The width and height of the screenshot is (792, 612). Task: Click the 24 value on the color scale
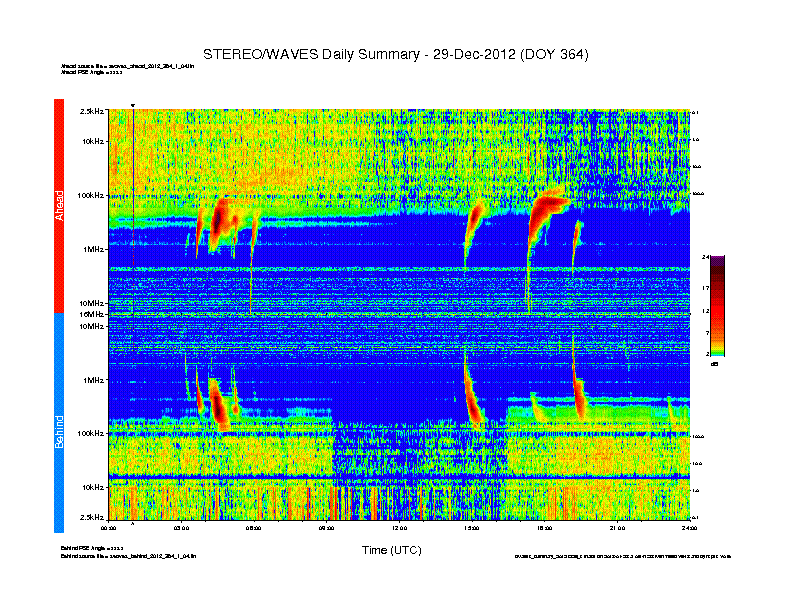coord(706,258)
